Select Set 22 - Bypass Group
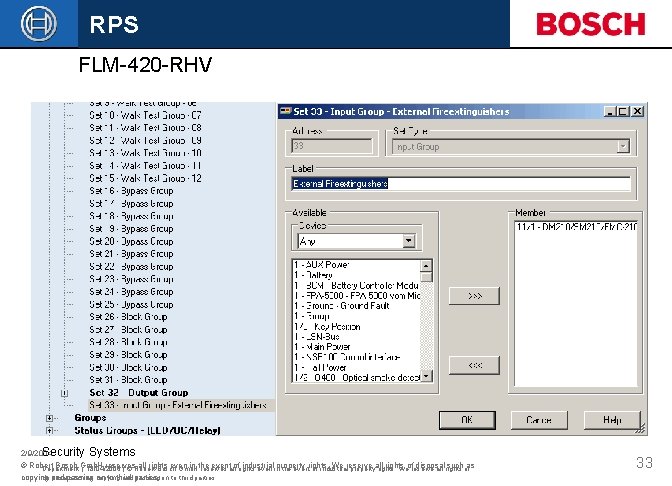The width and height of the screenshot is (672, 486). (131, 267)
